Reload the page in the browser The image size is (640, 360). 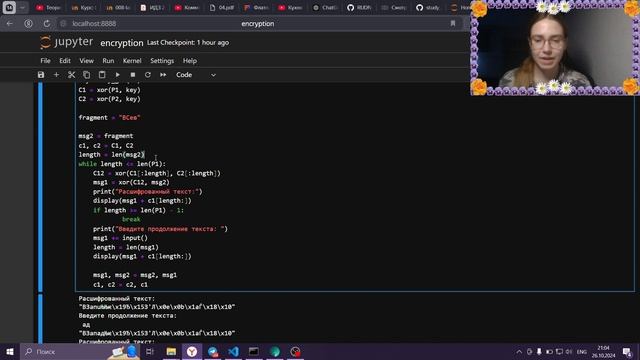(x=47, y=24)
